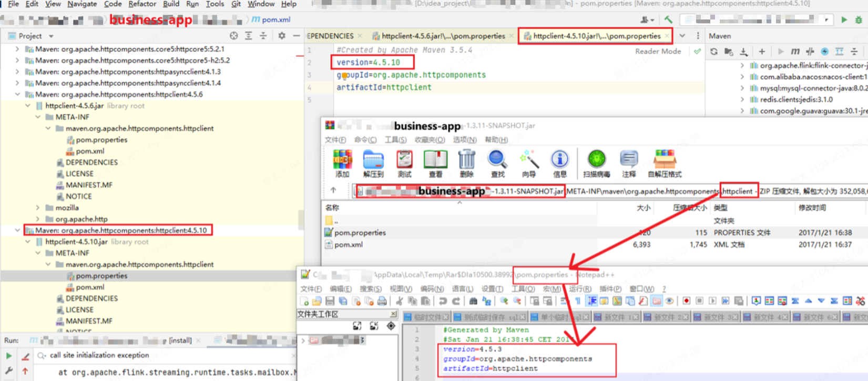
Task: Hide the Project tool window
Action: 297,36
